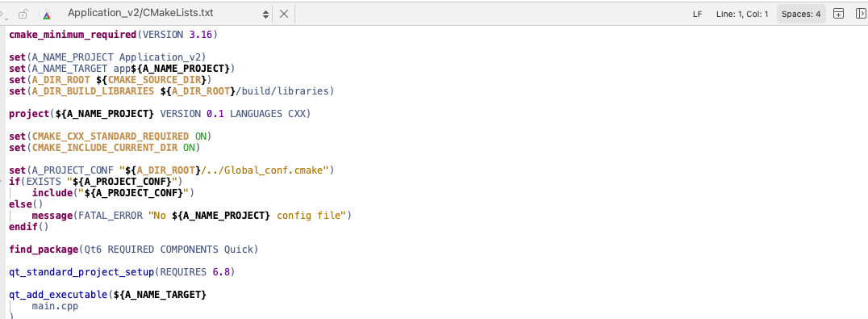This screenshot has height=319, width=868.
Task: Click on find_package in the code
Action: point(44,250)
